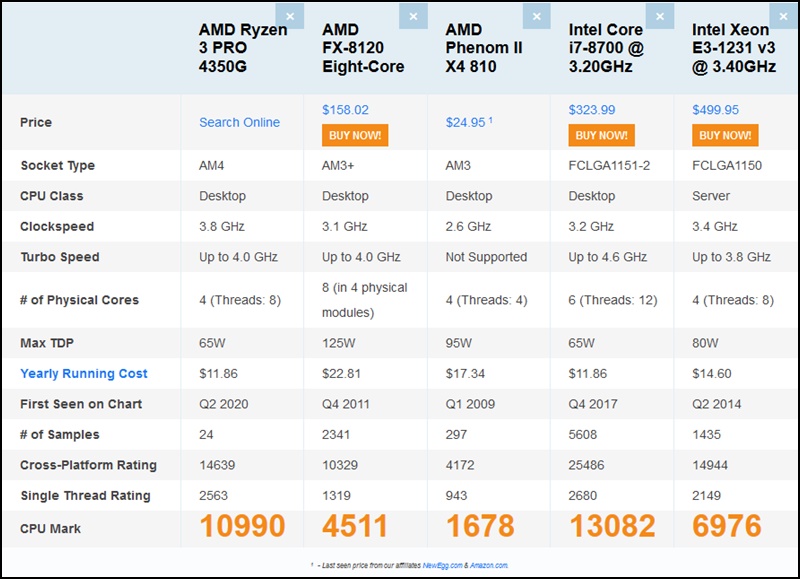Click Buy Now under $158.02 price
The image size is (800, 579).
355,135
